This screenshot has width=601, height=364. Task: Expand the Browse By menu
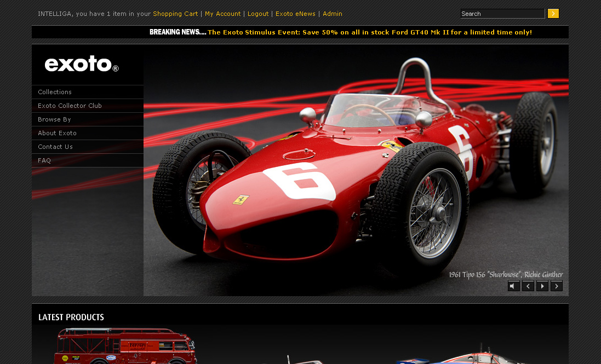54,119
